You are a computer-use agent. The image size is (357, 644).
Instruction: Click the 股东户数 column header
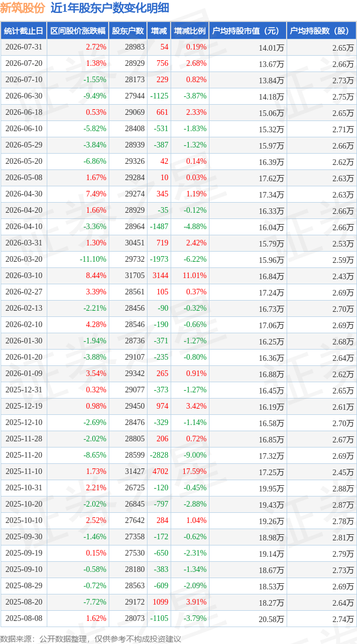tap(128, 31)
